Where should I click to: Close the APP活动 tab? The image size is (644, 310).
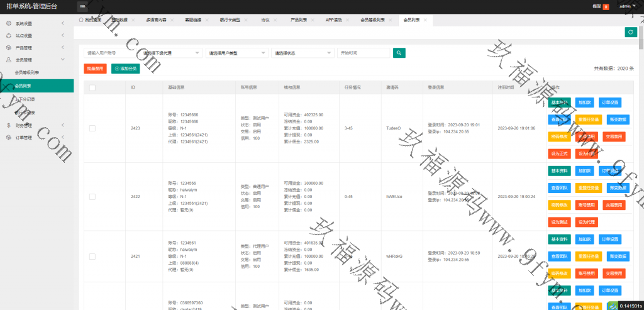point(348,20)
